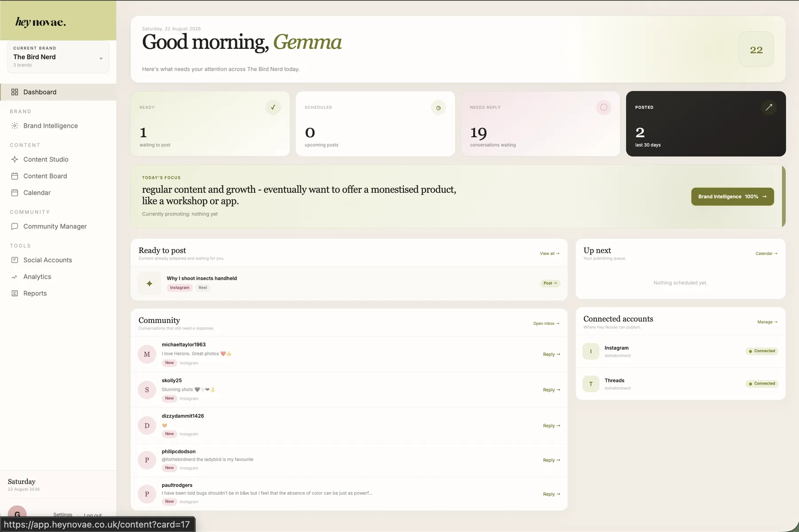Click Open inbox link in Community

pyautogui.click(x=546, y=323)
